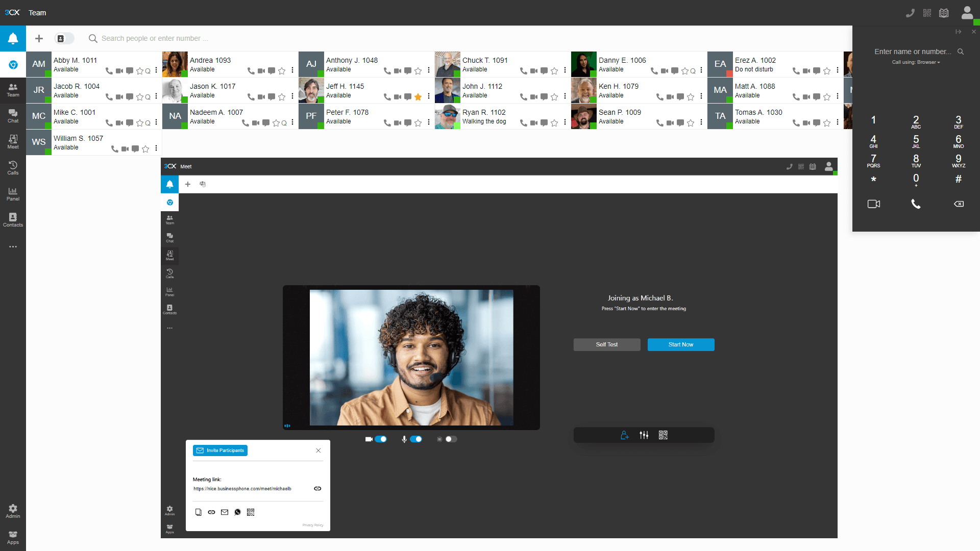The width and height of the screenshot is (980, 551).
Task: Go to Calls history in sidebar
Action: pos(13,168)
